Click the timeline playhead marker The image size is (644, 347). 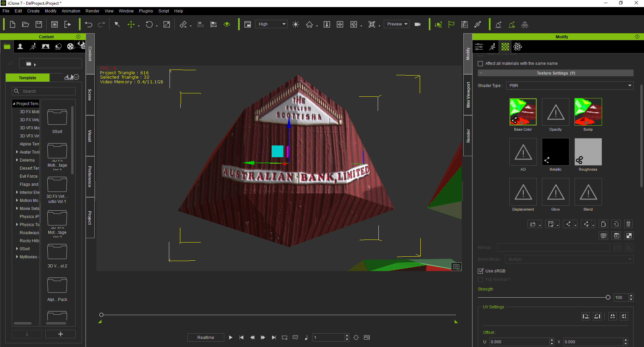101,315
